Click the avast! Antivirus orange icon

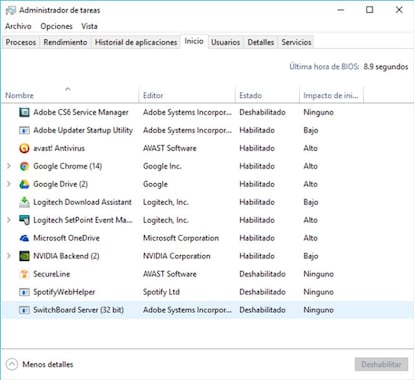[24, 148]
